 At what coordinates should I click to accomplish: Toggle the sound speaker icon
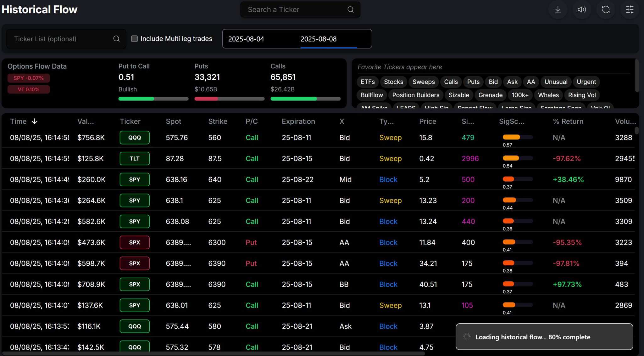click(582, 10)
